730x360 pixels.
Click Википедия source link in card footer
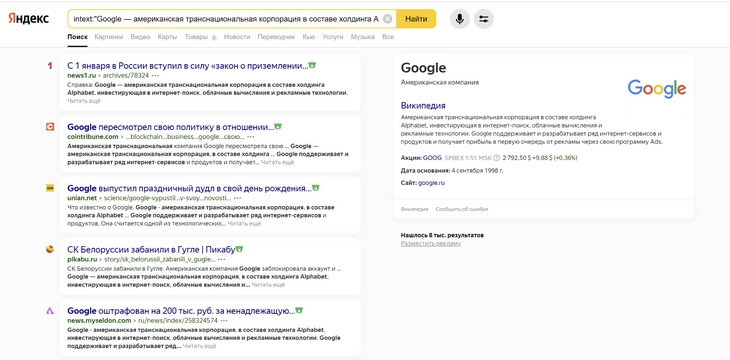pos(414,209)
